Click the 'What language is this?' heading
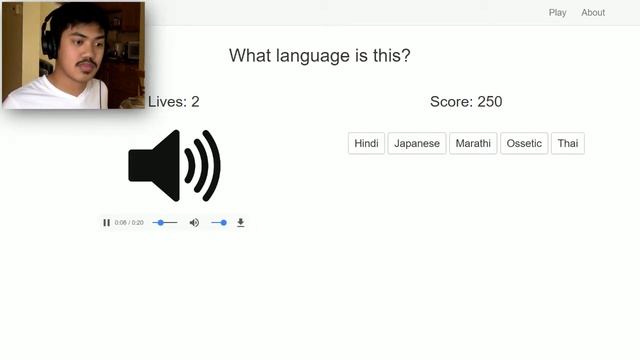Image resolution: width=640 pixels, height=360 pixels. [x=320, y=56]
